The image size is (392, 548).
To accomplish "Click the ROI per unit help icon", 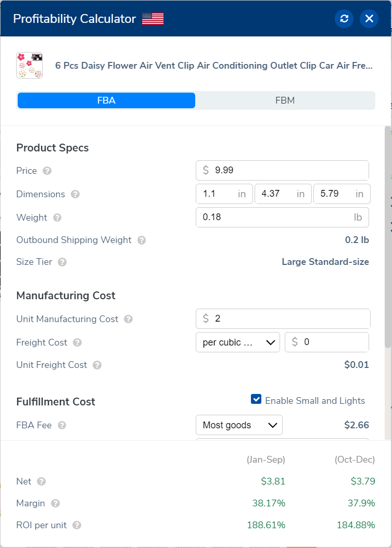I will tap(77, 525).
